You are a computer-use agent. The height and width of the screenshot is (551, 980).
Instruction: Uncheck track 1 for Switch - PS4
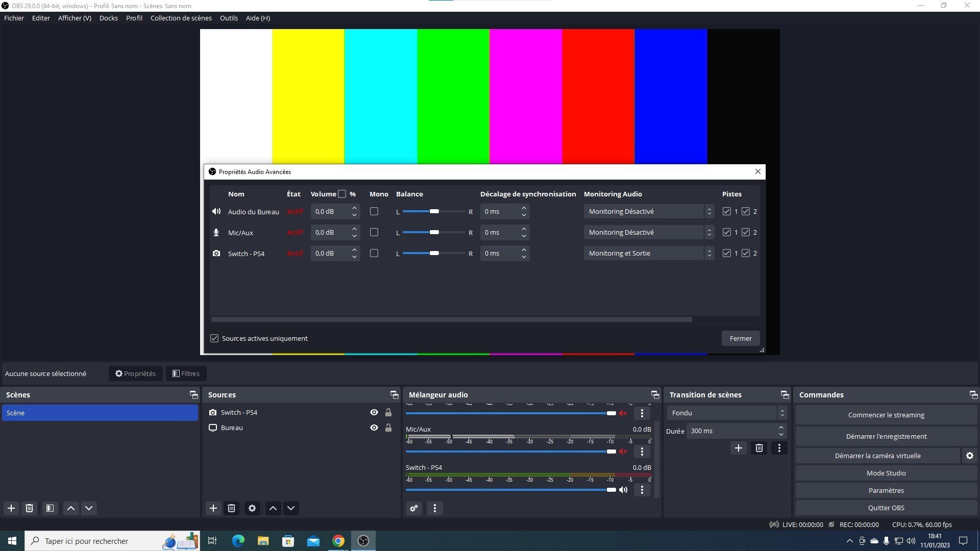pos(726,253)
